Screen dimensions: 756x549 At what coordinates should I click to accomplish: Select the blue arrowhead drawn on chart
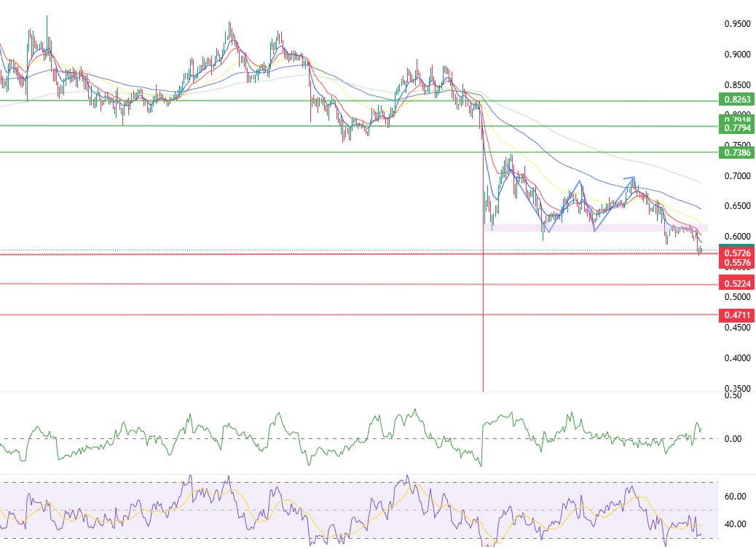[x=631, y=178]
